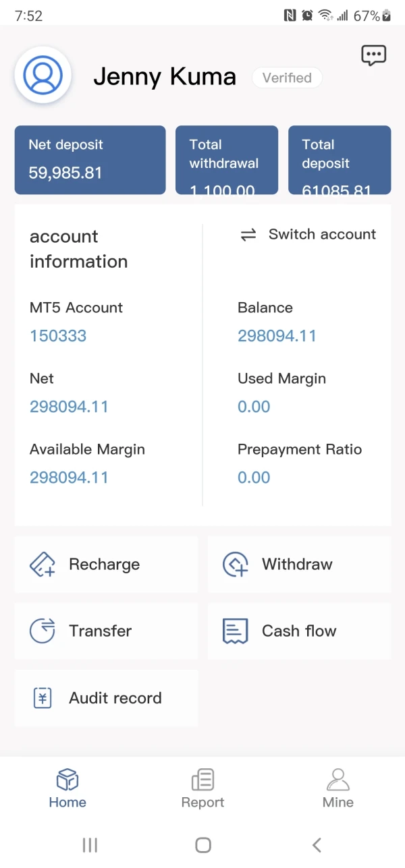Viewport: 405px width, 868px height.
Task: Open the Net deposit card
Action: click(90, 160)
